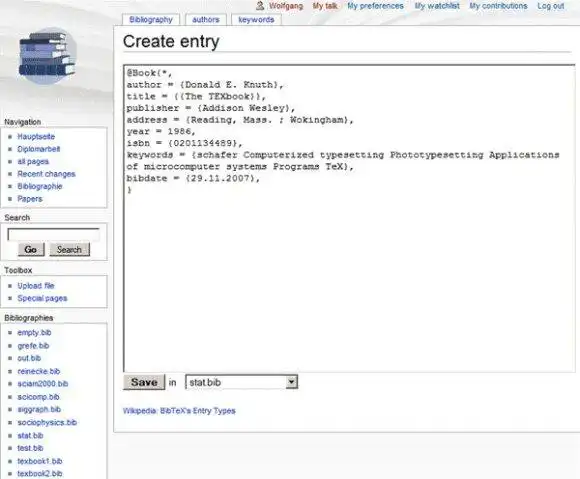Open grefe.bib bibliography
Screen dimensions: 580x479
pyautogui.click(x=33, y=346)
